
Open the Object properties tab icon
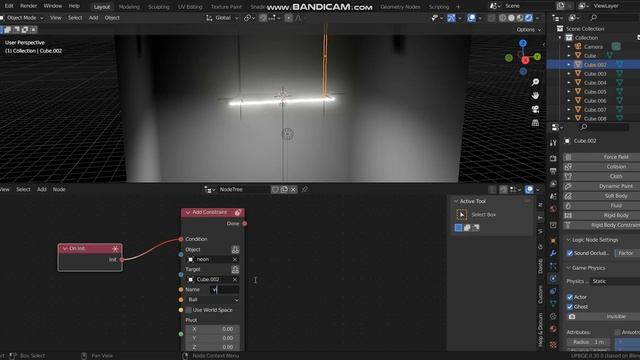pos(553,240)
